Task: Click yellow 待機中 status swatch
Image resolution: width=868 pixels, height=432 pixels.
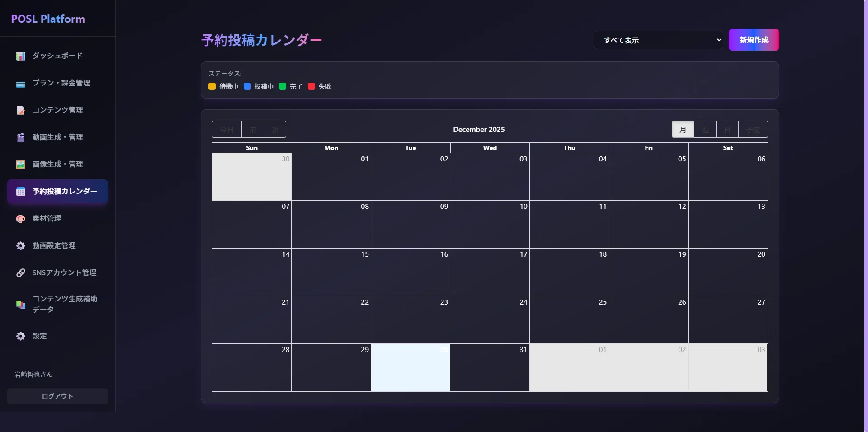Action: pyautogui.click(x=212, y=86)
